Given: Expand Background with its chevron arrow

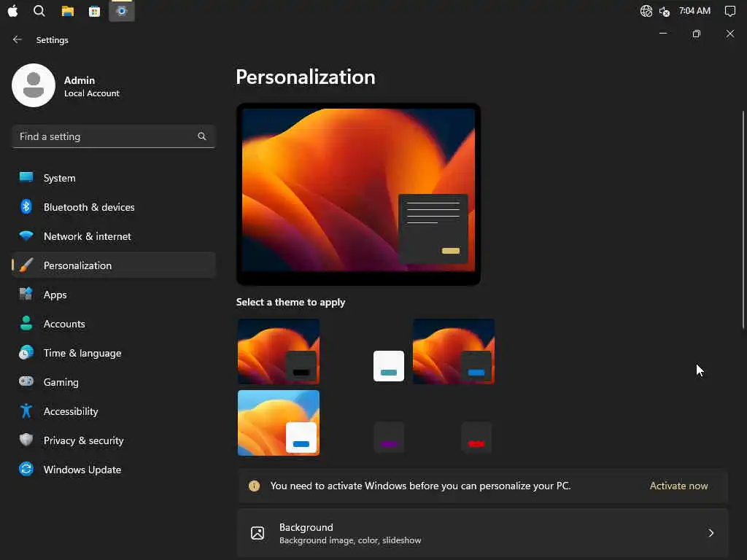Looking at the screenshot, I should tap(711, 533).
